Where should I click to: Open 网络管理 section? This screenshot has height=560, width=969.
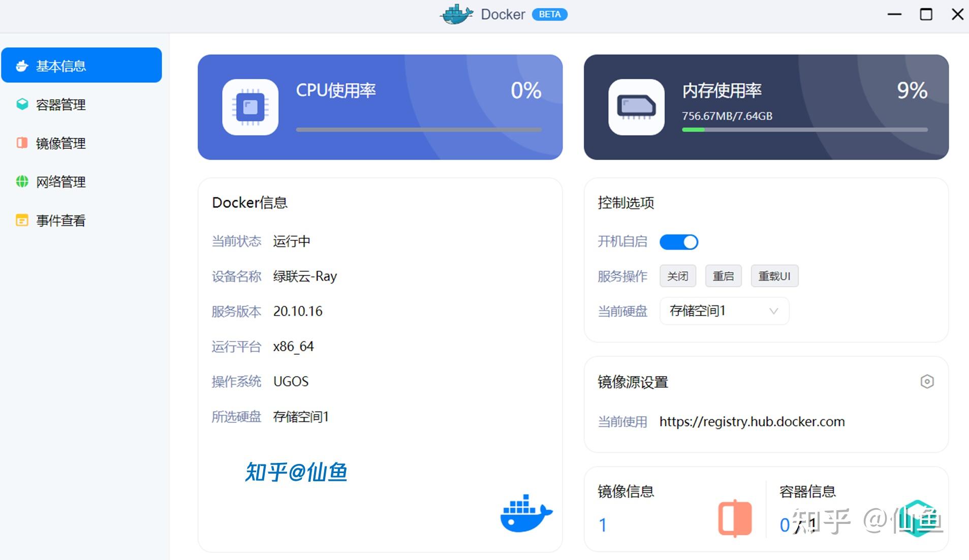tap(81, 181)
